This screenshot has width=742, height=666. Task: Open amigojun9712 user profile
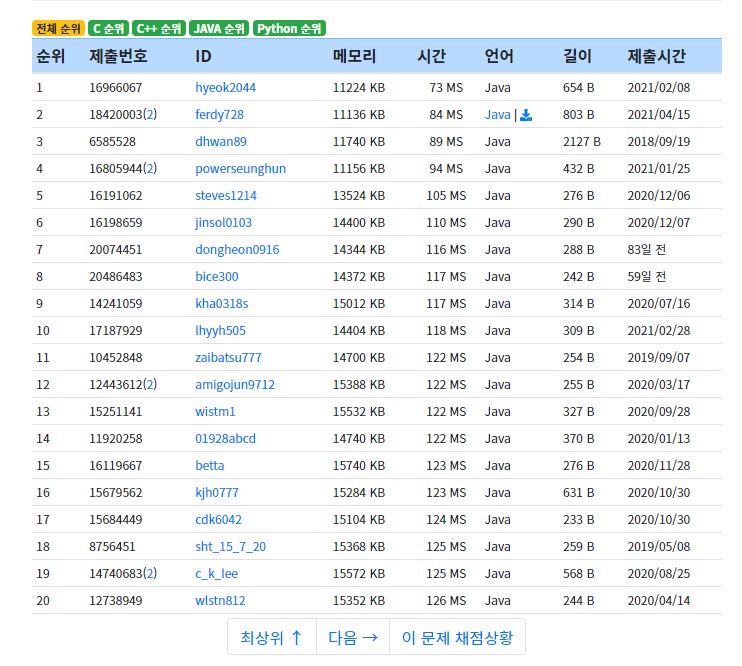[x=235, y=385]
